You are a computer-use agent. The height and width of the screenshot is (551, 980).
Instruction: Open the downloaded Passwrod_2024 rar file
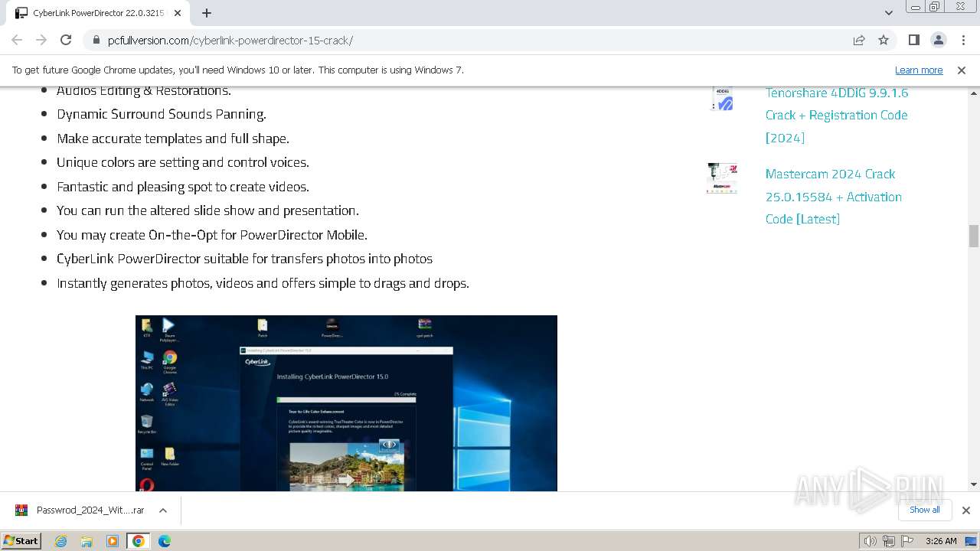pos(80,510)
